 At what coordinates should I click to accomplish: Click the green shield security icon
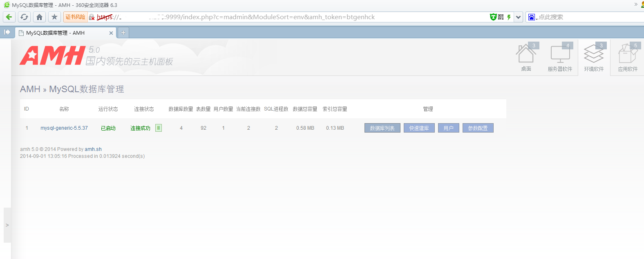click(493, 17)
